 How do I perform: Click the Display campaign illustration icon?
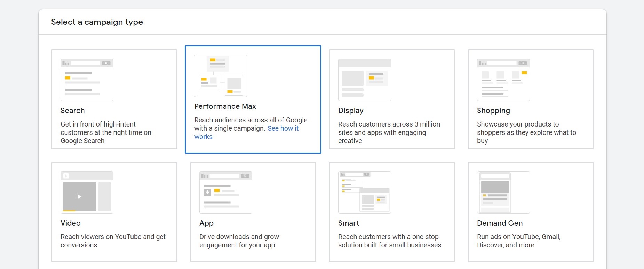[365, 80]
